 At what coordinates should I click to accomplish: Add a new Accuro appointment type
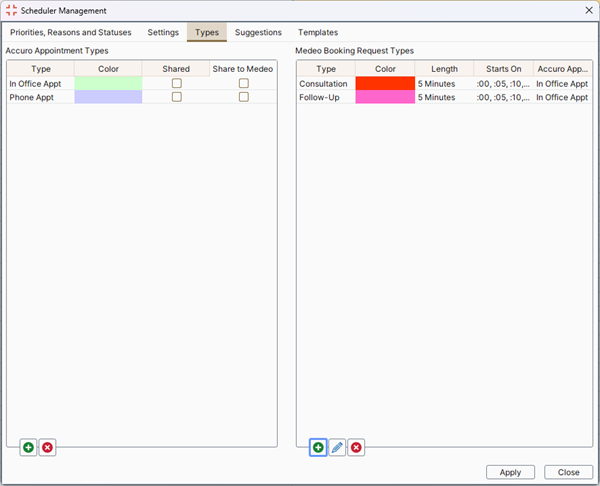click(28, 447)
